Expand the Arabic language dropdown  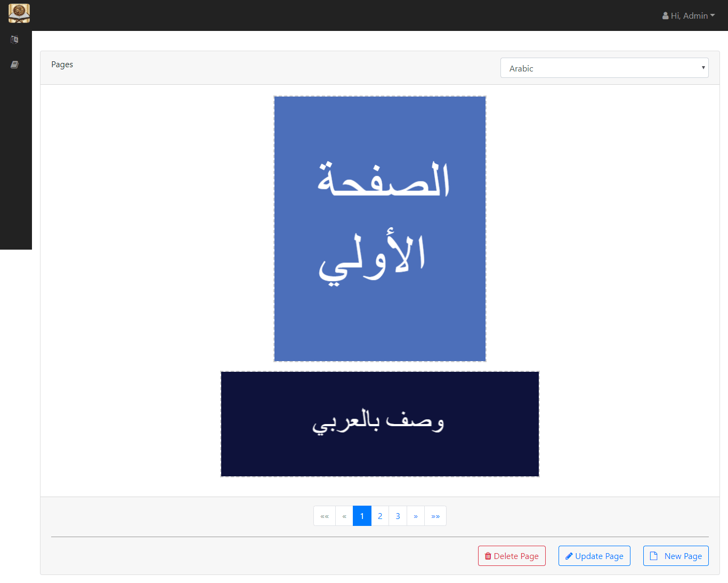click(604, 68)
